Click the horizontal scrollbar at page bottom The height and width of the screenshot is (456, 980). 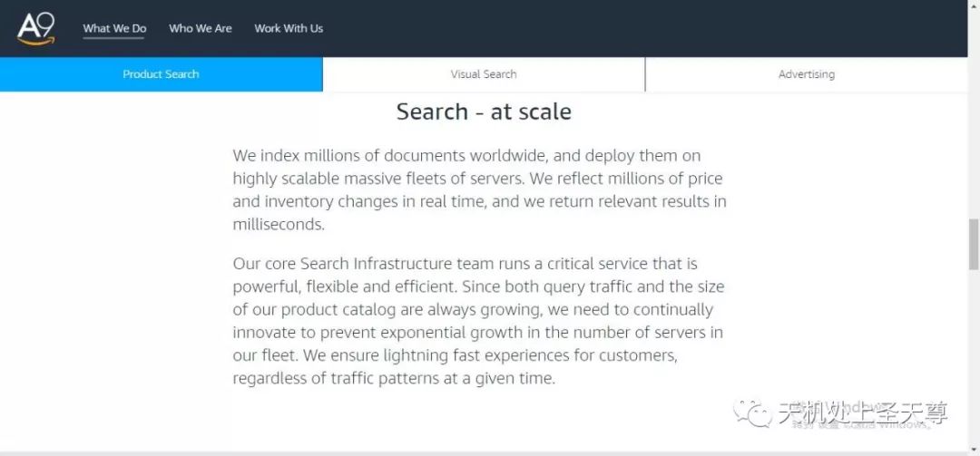(484, 453)
